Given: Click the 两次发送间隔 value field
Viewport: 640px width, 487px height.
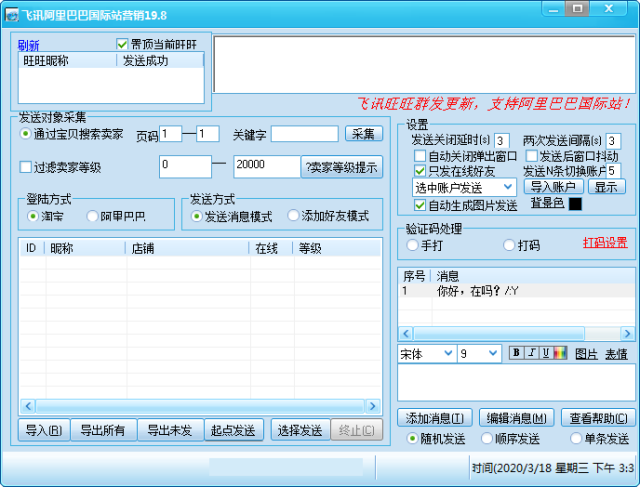Looking at the screenshot, I should pos(613,141).
